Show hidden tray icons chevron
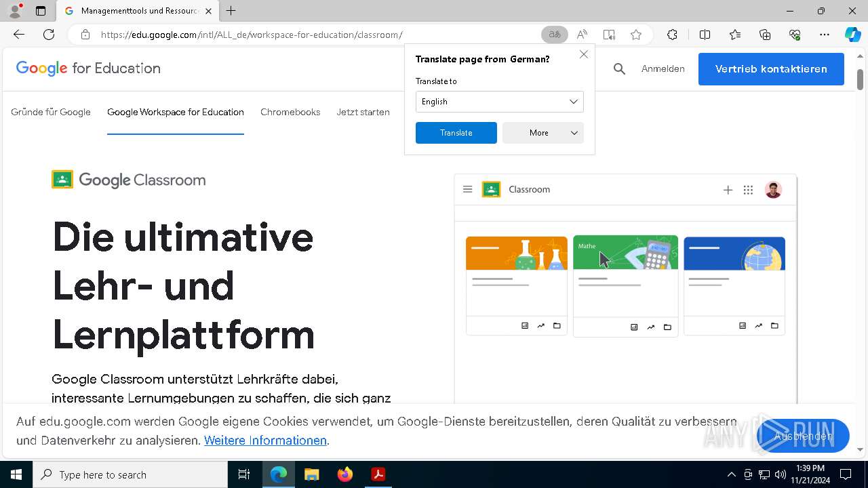This screenshot has width=868, height=488. click(731, 474)
